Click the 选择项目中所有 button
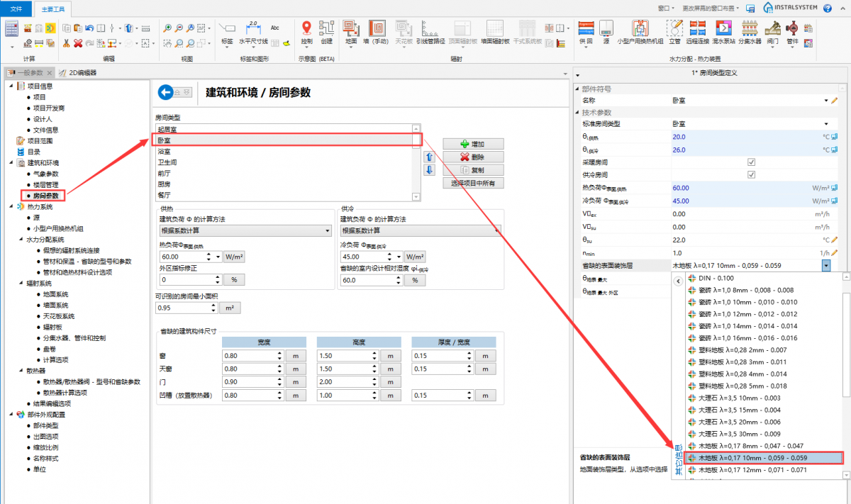The image size is (851, 504). click(x=473, y=183)
